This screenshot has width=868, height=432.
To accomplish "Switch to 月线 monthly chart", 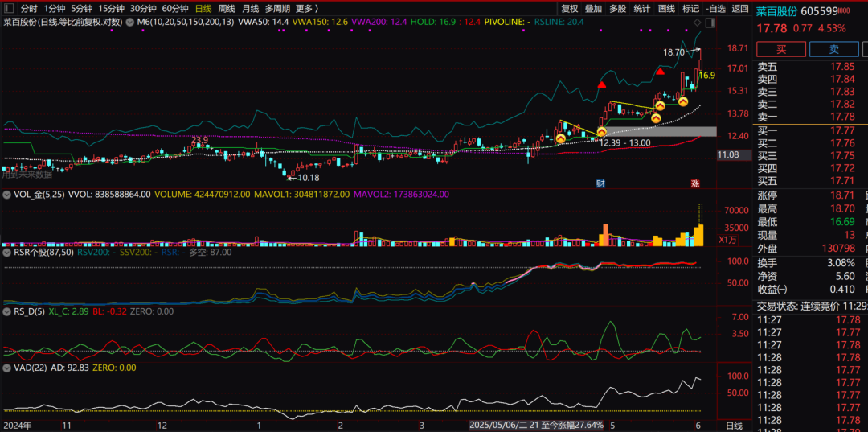I will pos(250,8).
